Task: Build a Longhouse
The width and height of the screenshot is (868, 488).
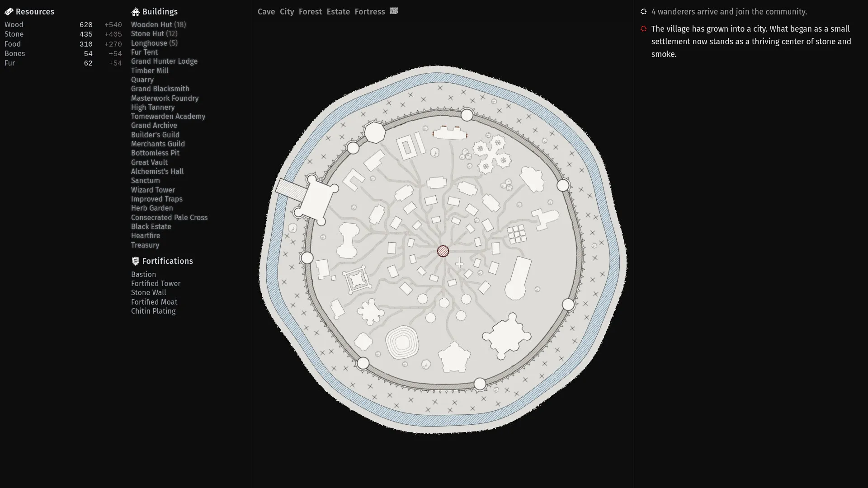Action: pyautogui.click(x=154, y=43)
